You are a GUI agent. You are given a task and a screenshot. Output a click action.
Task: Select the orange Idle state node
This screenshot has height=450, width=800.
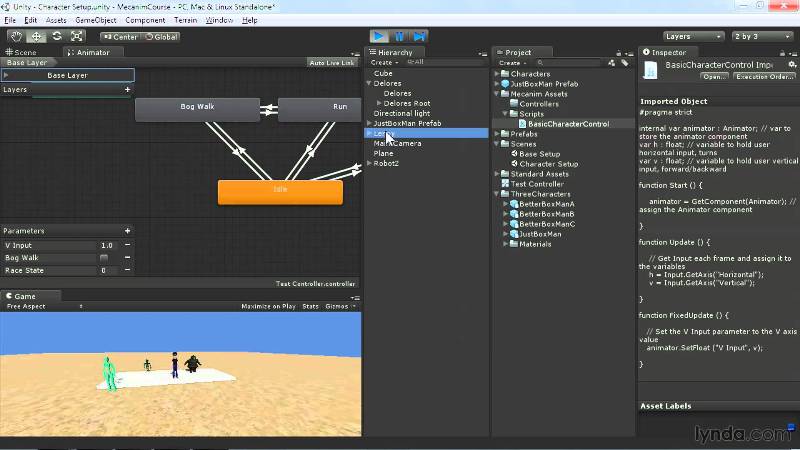[280, 192]
